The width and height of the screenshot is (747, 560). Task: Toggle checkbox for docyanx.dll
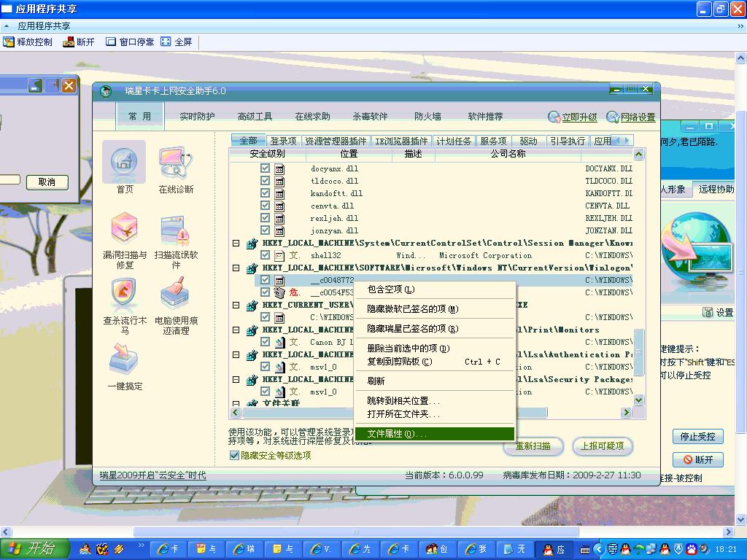pos(265,168)
